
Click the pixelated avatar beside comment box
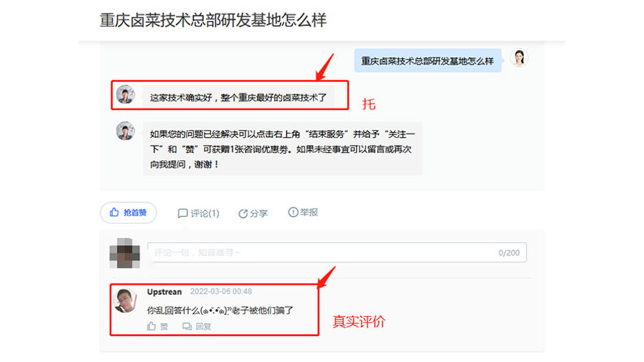click(124, 253)
